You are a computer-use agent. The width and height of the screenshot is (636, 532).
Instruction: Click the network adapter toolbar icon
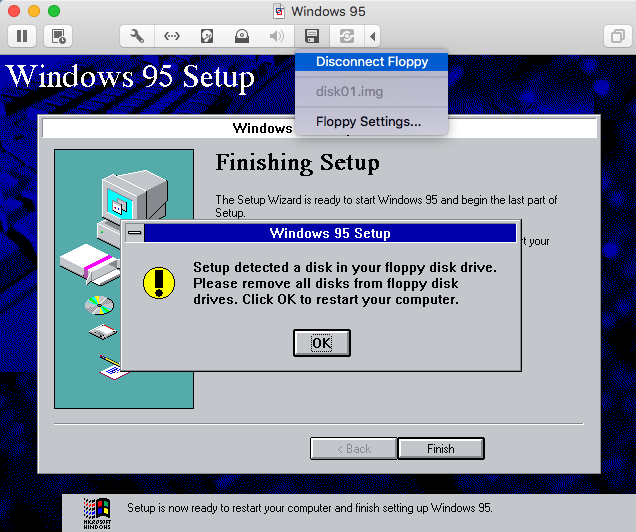[172, 36]
